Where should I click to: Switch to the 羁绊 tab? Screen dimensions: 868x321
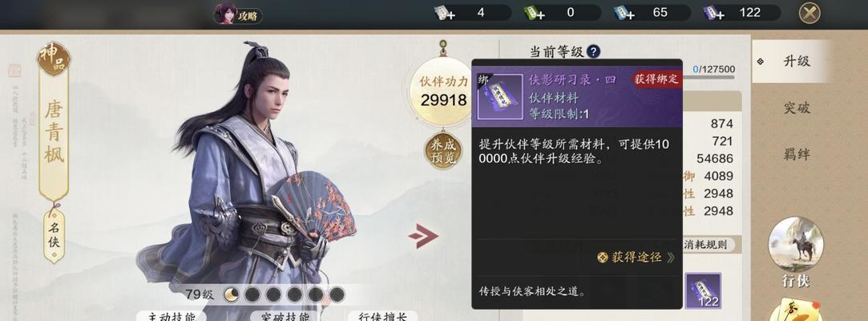[x=797, y=155]
